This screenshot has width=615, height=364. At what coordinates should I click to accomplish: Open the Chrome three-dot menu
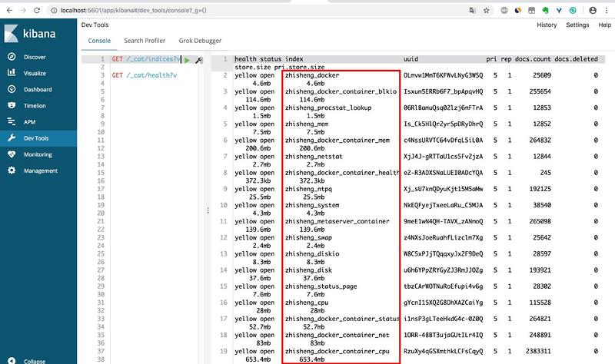[x=607, y=11]
